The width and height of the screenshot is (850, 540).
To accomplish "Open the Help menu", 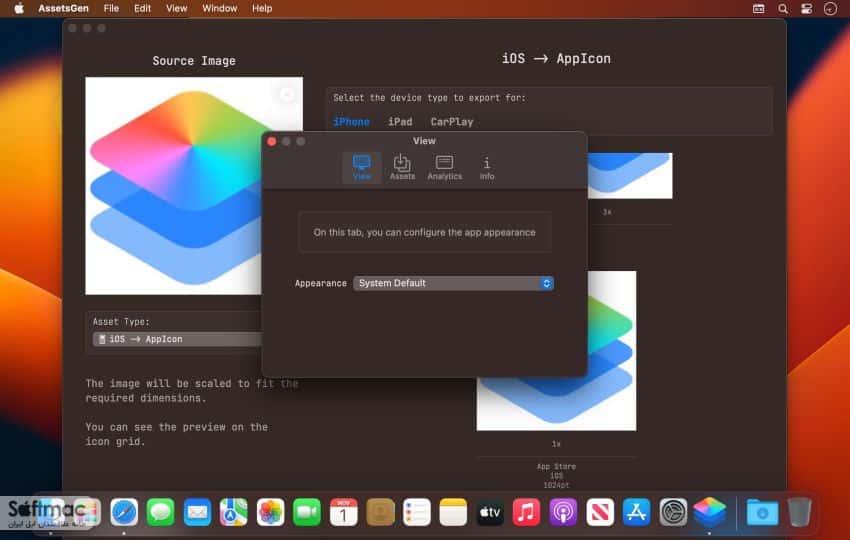I will click(262, 8).
